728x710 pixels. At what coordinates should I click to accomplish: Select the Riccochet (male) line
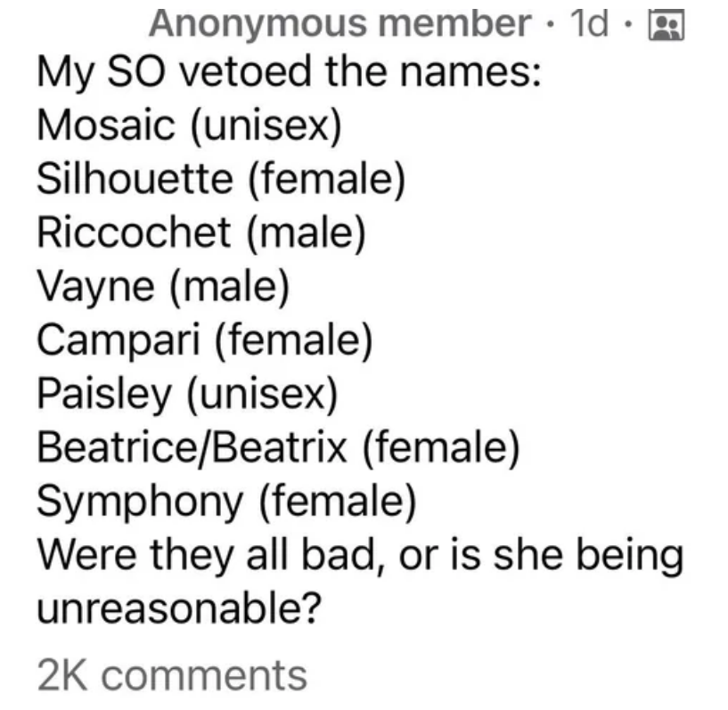coord(201,233)
